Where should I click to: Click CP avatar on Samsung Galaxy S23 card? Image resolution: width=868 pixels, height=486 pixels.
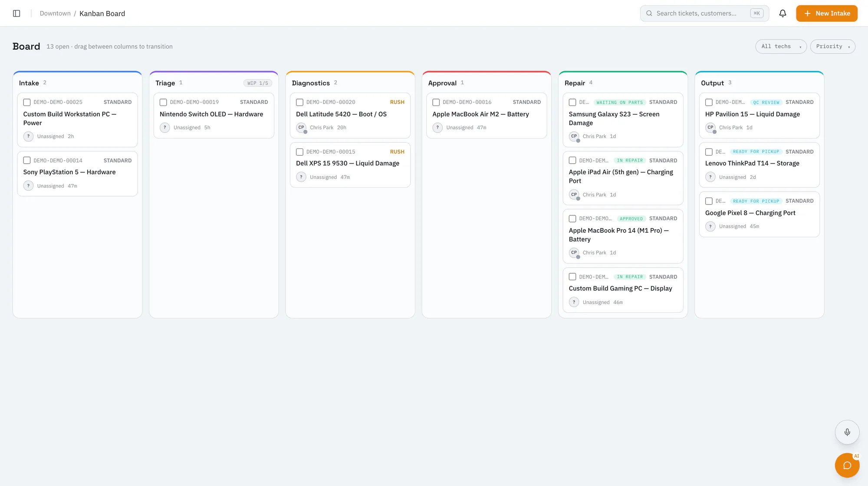pos(574,136)
